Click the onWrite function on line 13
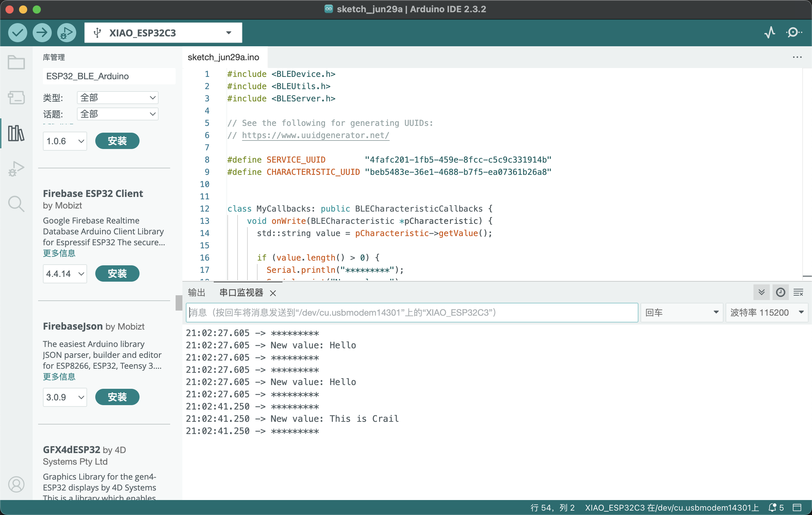The height and width of the screenshot is (515, 812). (x=289, y=221)
